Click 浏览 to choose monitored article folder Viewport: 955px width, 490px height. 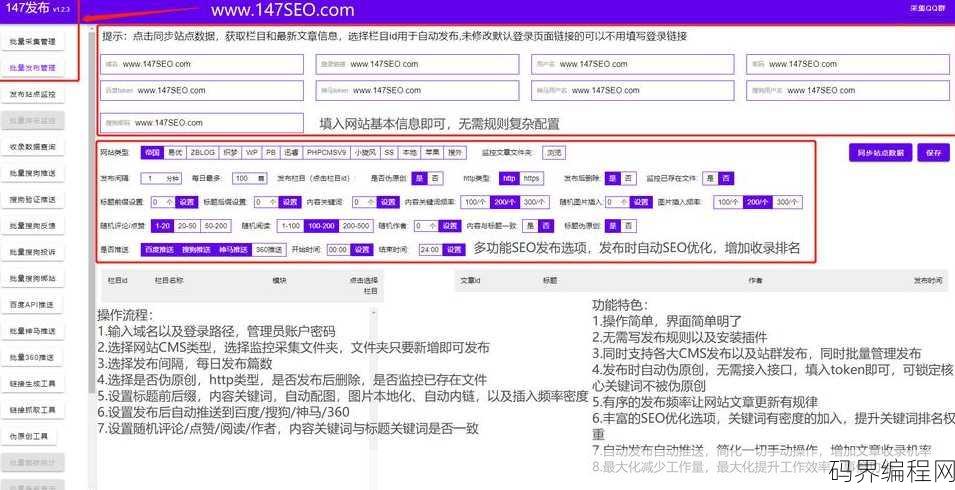click(554, 153)
